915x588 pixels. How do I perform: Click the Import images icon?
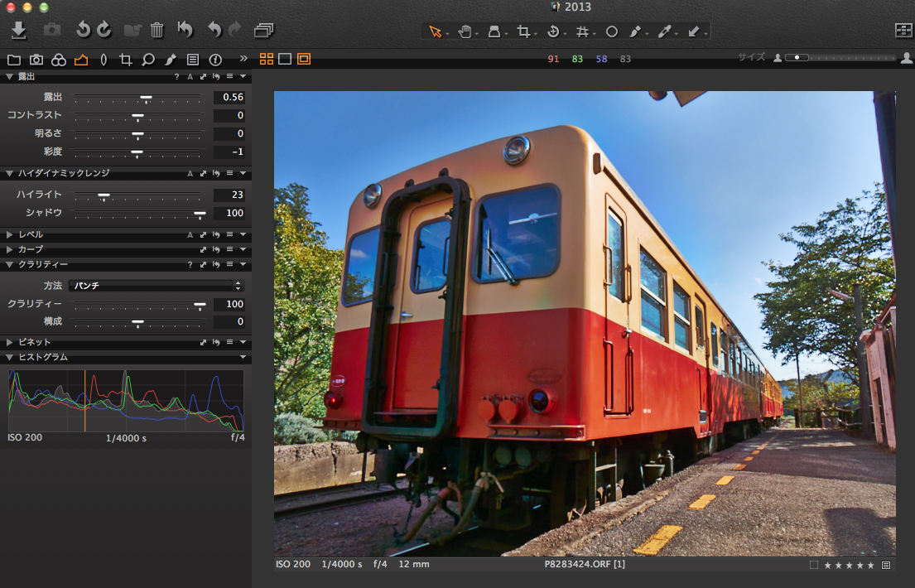pyautogui.click(x=19, y=31)
